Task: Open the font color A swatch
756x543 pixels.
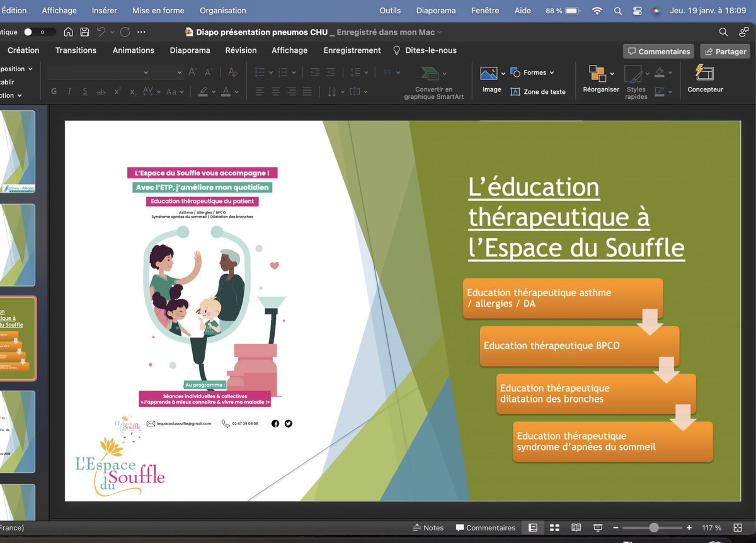Action: [x=227, y=92]
